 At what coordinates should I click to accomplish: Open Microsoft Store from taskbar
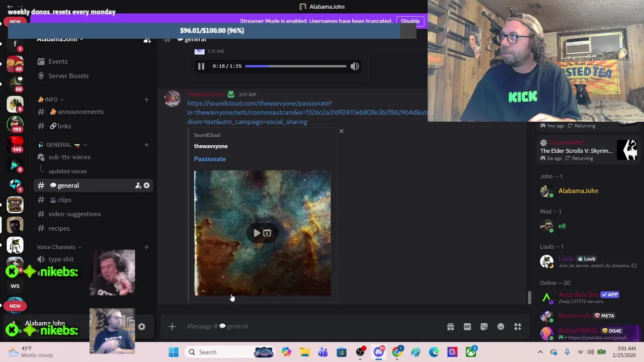click(342, 352)
